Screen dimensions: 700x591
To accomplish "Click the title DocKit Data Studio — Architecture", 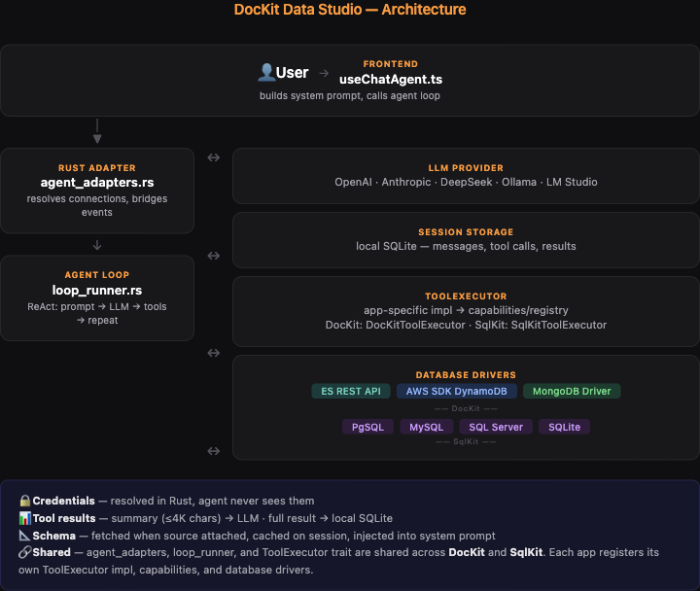I will pos(350,10).
